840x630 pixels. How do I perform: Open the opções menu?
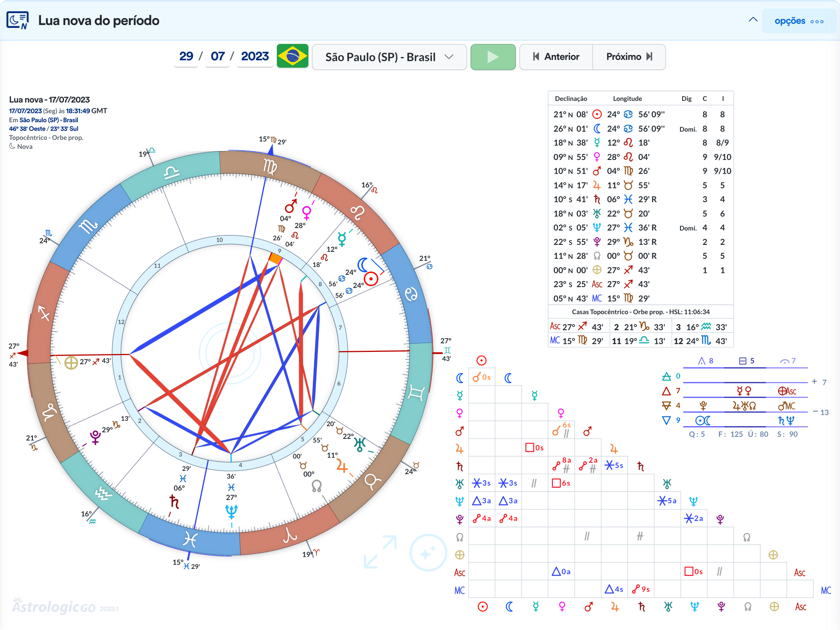tap(799, 21)
